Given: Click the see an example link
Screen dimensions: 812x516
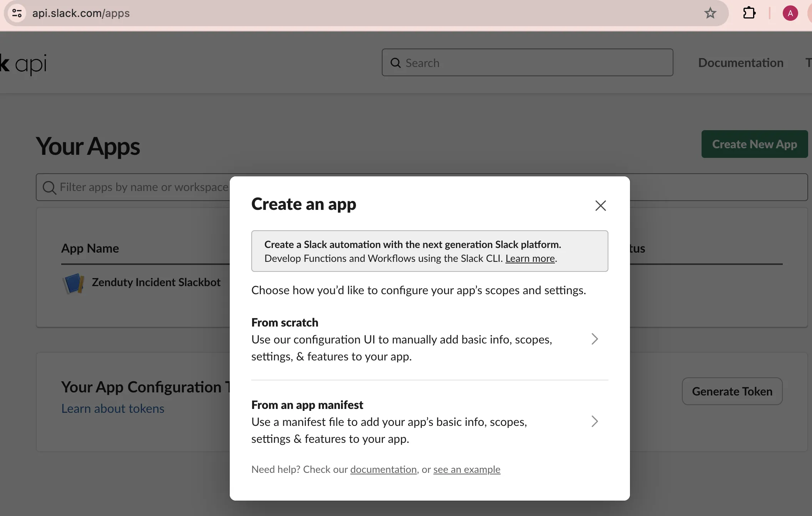Looking at the screenshot, I should (466, 469).
